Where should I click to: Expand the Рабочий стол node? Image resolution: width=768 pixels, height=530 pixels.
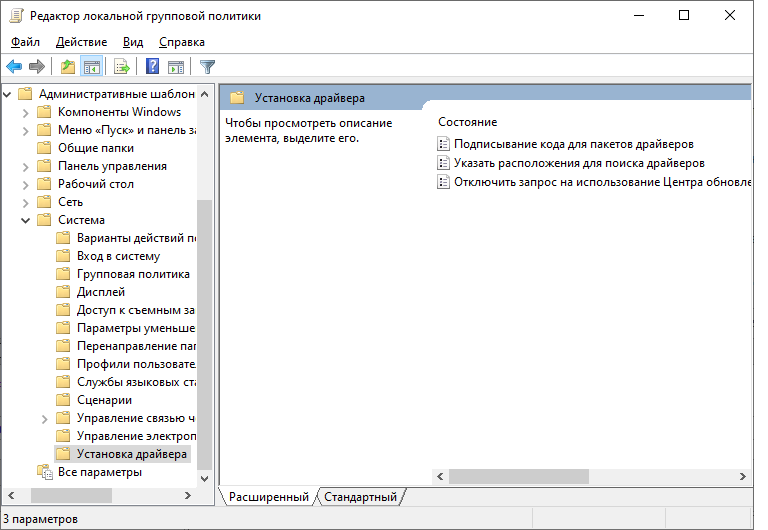[x=25, y=185]
